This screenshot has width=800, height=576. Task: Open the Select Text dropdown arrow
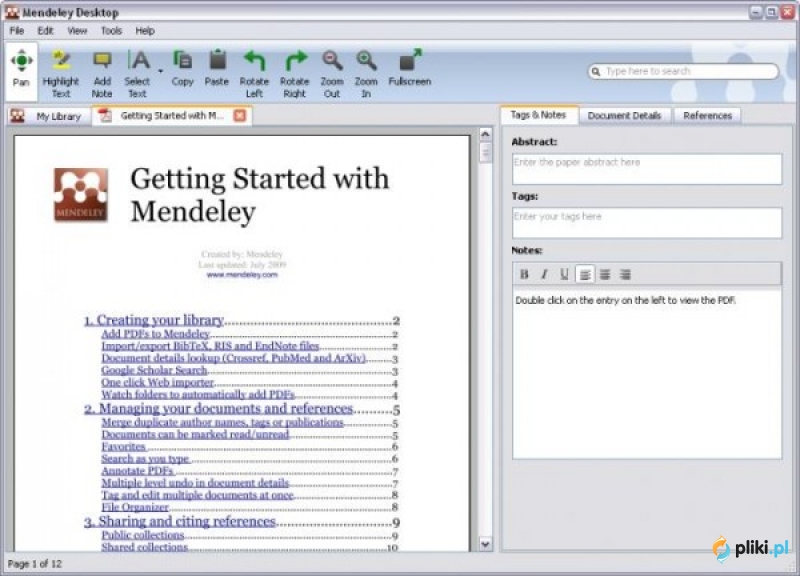coord(160,71)
